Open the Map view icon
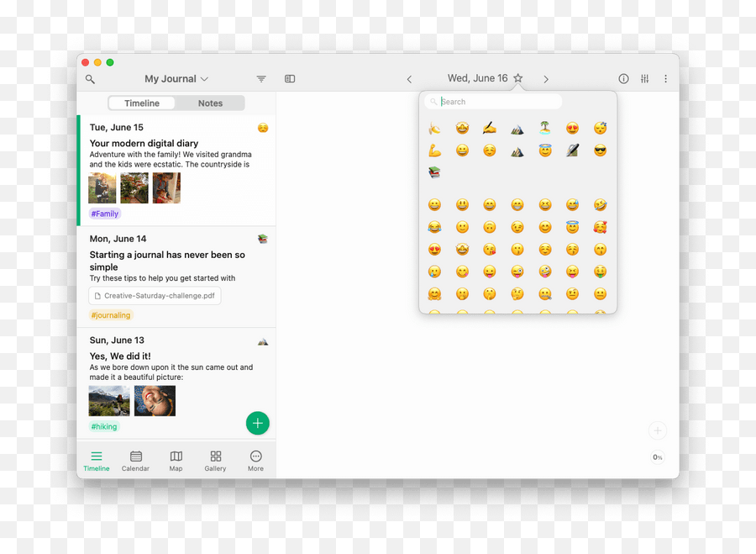The image size is (756, 554). [x=176, y=459]
